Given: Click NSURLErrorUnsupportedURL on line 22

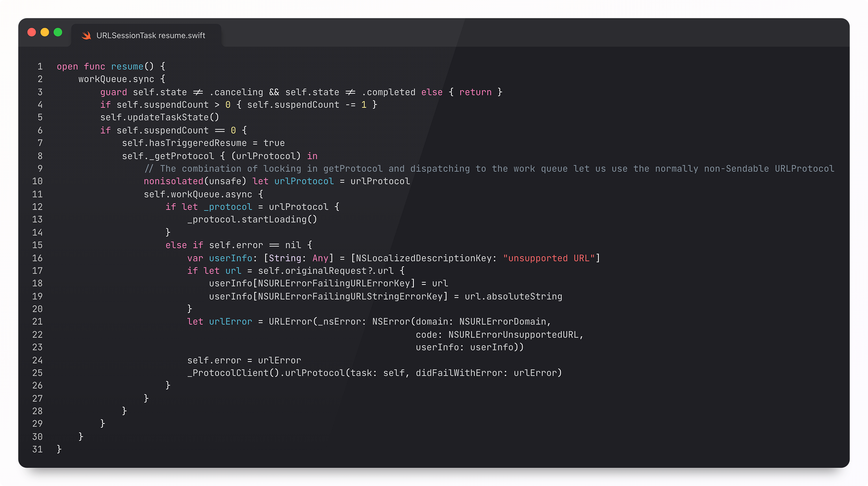Looking at the screenshot, I should 514,335.
